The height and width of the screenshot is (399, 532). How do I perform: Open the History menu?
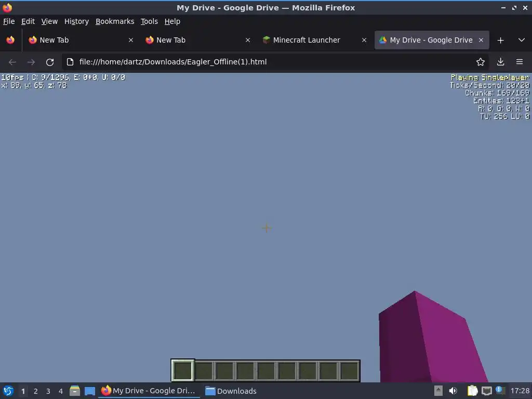click(x=76, y=21)
